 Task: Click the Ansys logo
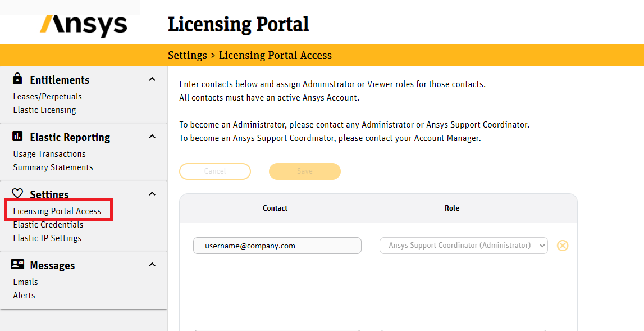point(83,25)
